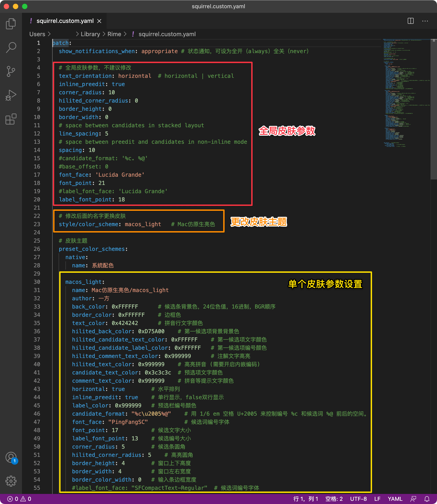
Task: Open the notifications bell
Action: click(x=427, y=499)
